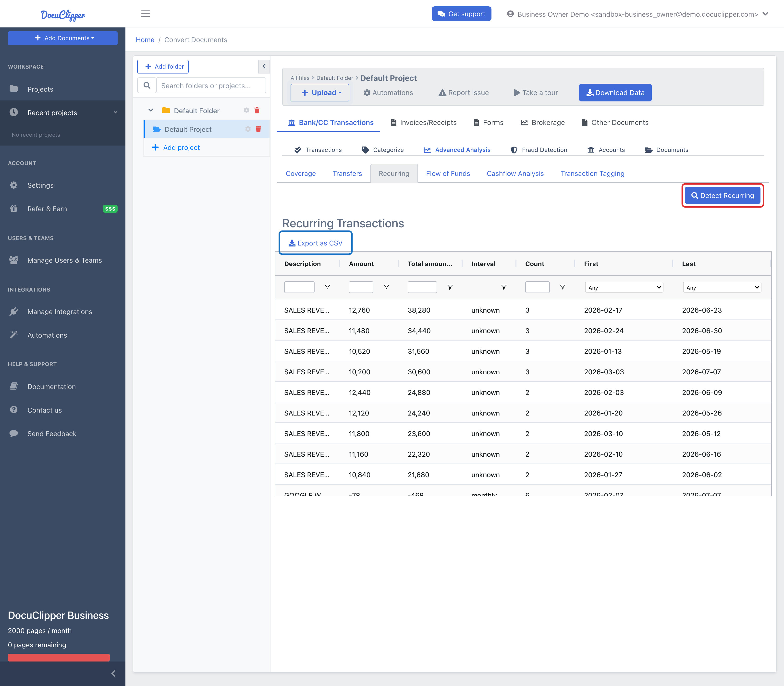Click the Projects folder icon in sidebar
This screenshot has width=784, height=686.
[x=14, y=89]
